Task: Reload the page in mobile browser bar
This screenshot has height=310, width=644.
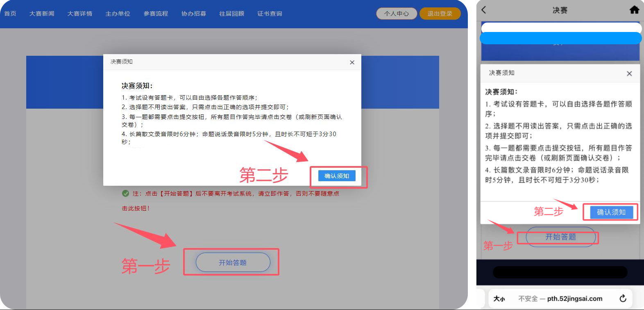Action: (x=623, y=299)
